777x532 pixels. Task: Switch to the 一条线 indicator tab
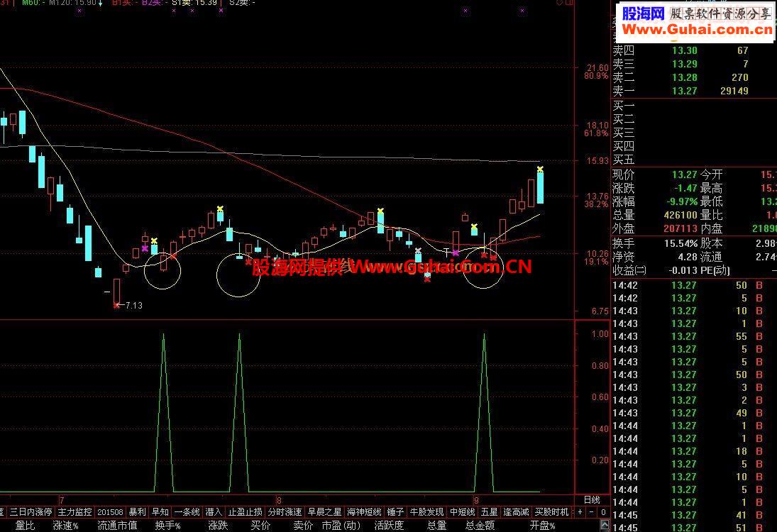pos(187,511)
